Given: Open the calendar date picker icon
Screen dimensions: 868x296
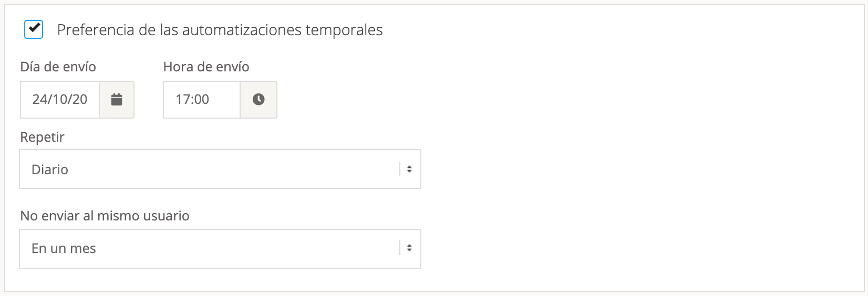Looking at the screenshot, I should tap(117, 99).
